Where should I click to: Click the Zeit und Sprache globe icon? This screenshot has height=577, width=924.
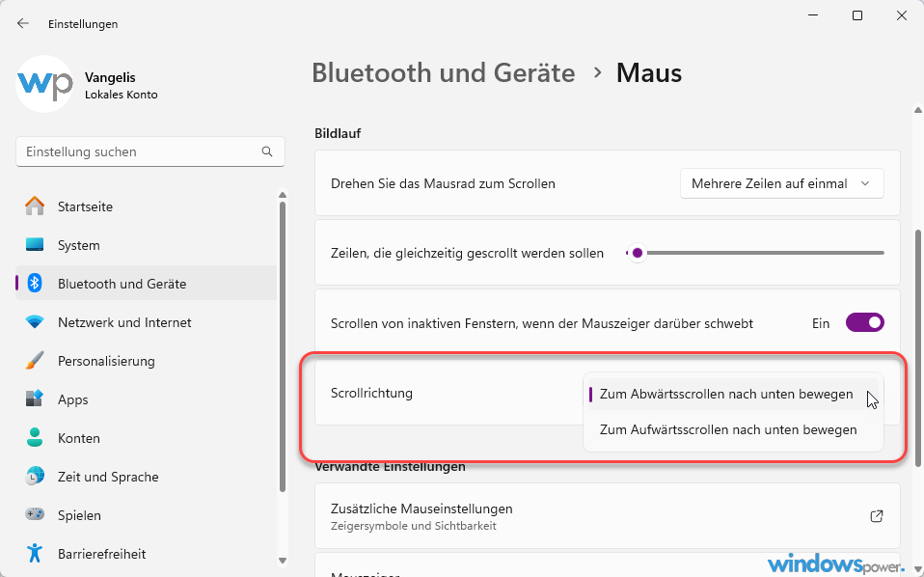(35, 477)
